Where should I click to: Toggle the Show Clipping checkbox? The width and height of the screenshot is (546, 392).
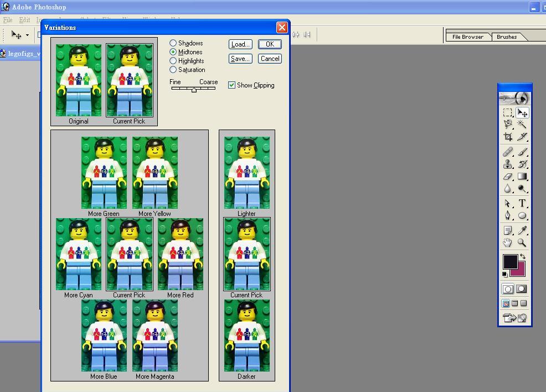click(231, 85)
